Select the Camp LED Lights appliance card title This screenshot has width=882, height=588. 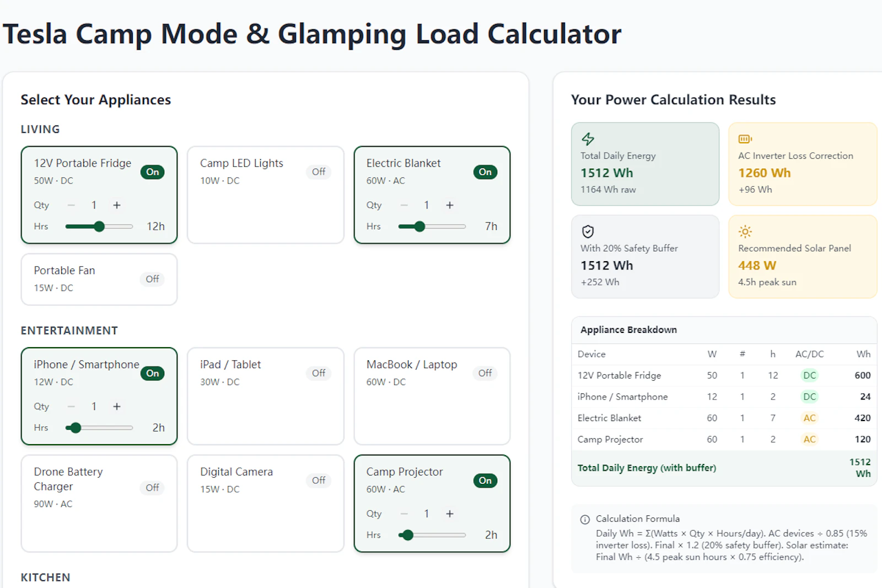pos(241,163)
